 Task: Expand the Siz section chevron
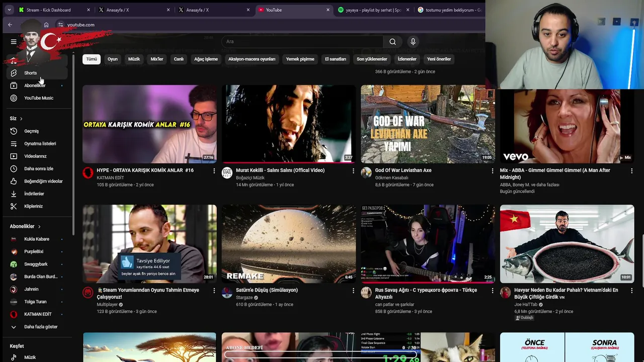pos(21,119)
